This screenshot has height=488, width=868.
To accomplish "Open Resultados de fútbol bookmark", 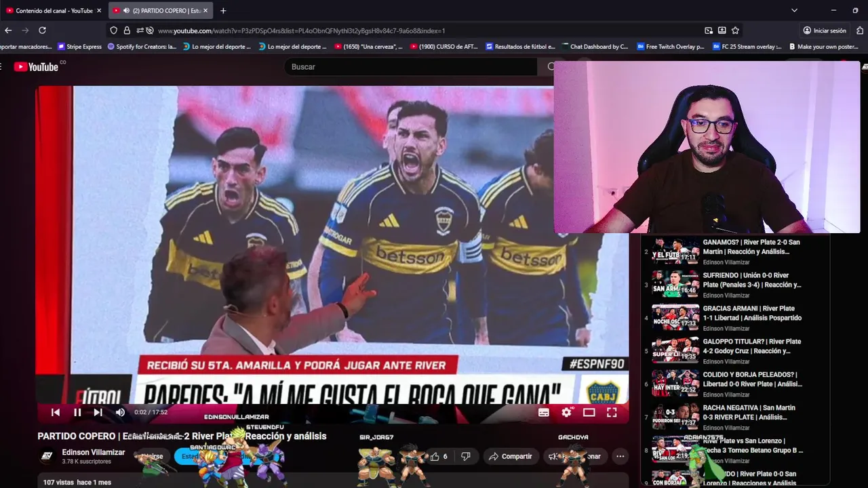I will tap(520, 47).
